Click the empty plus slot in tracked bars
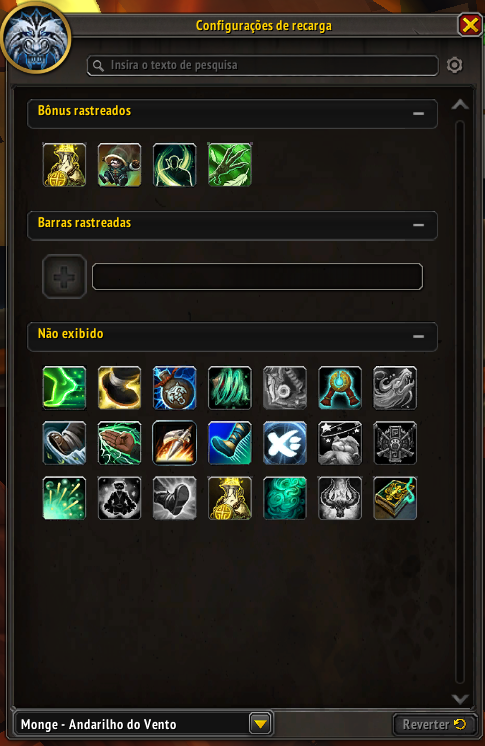This screenshot has height=746, width=485. (64, 276)
